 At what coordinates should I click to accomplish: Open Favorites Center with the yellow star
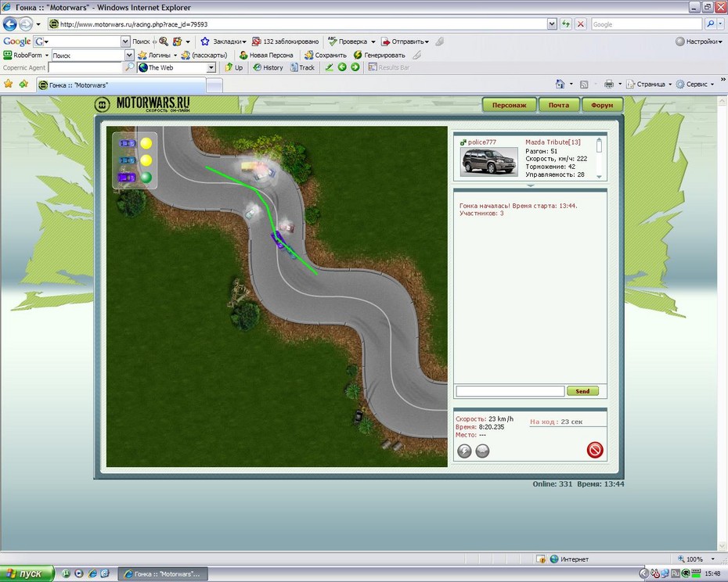click(9, 84)
